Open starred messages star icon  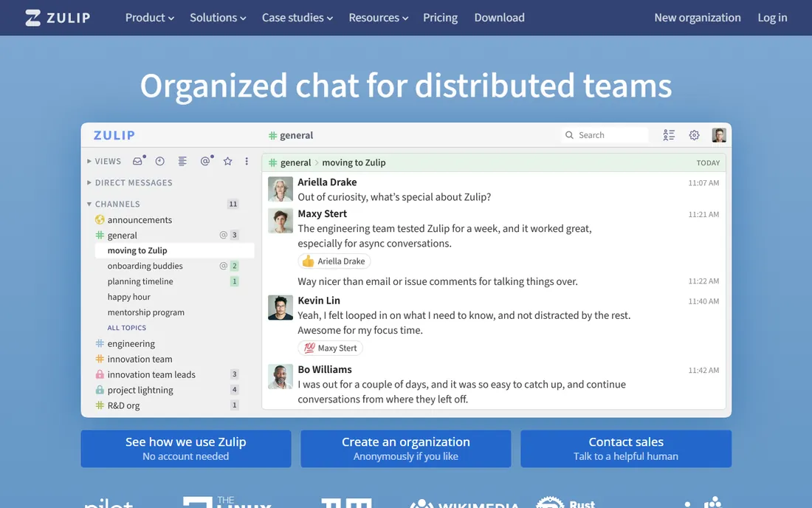(227, 161)
